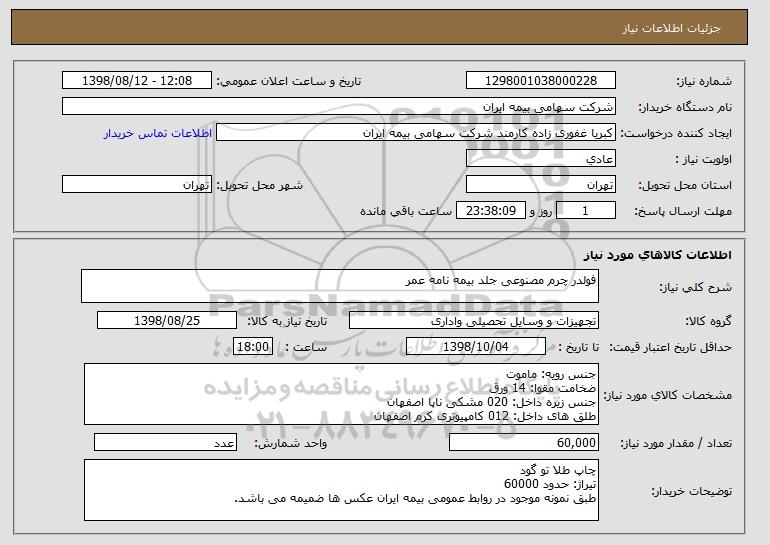Click the specification line ضخامت مقوا: 14 ورق

pos(543,388)
